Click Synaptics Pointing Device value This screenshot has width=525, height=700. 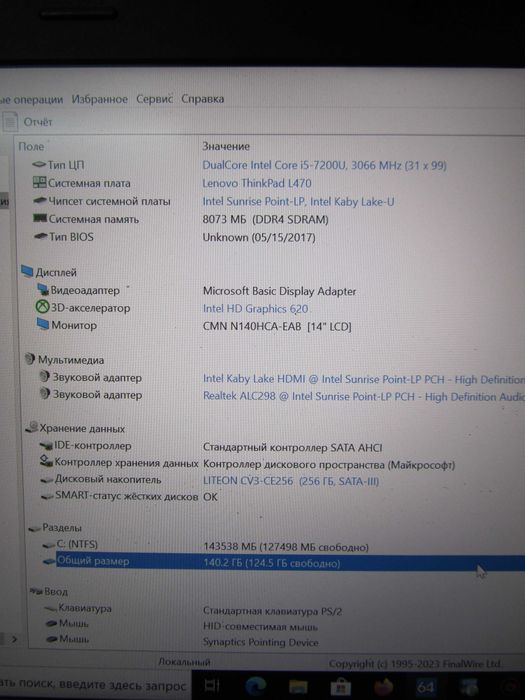(x=261, y=642)
